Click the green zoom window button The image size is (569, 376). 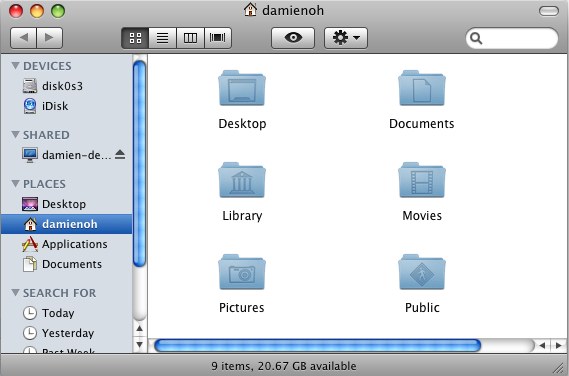(x=58, y=11)
